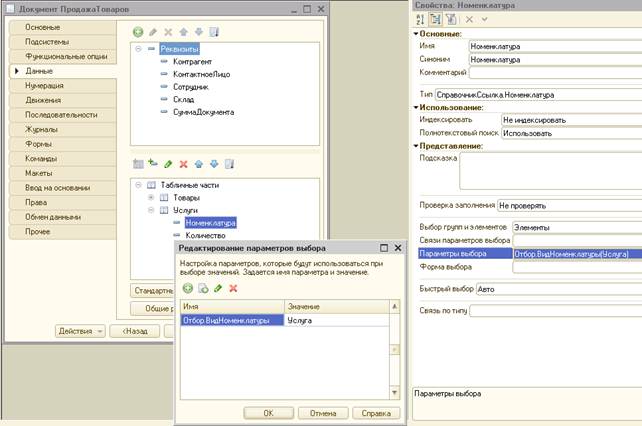
Task: Expand the Товары tabular section
Action: 151,197
